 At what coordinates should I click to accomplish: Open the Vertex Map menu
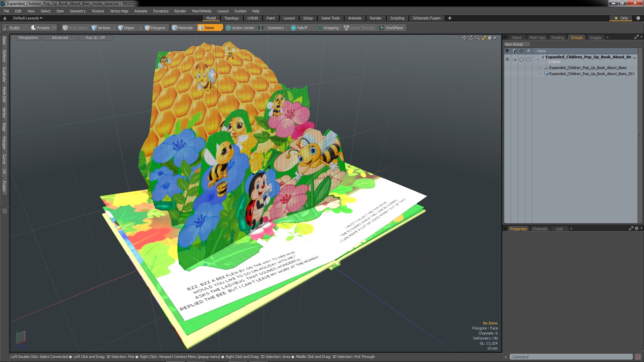pos(119,11)
